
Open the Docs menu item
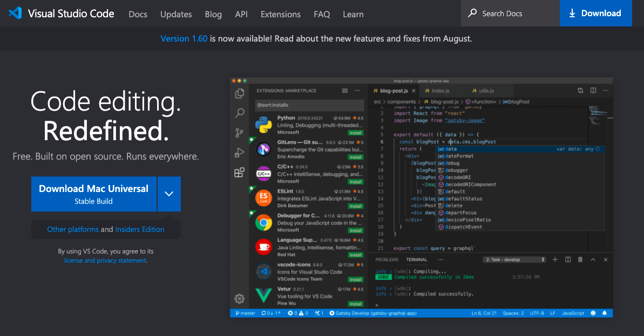138,14
